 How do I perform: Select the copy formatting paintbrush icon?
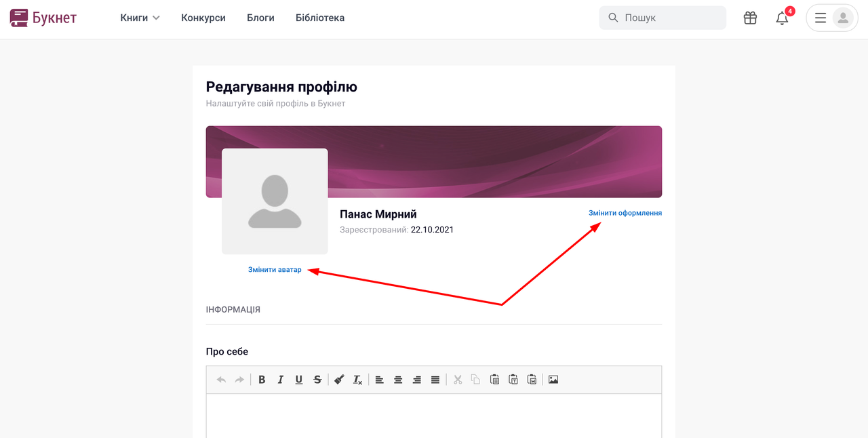pos(339,380)
